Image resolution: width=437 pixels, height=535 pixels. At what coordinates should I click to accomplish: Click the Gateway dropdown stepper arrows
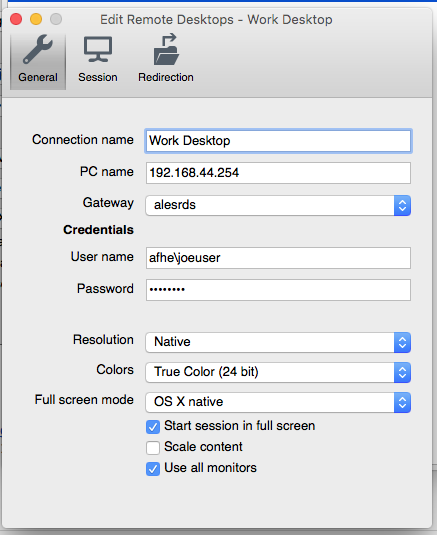point(402,205)
